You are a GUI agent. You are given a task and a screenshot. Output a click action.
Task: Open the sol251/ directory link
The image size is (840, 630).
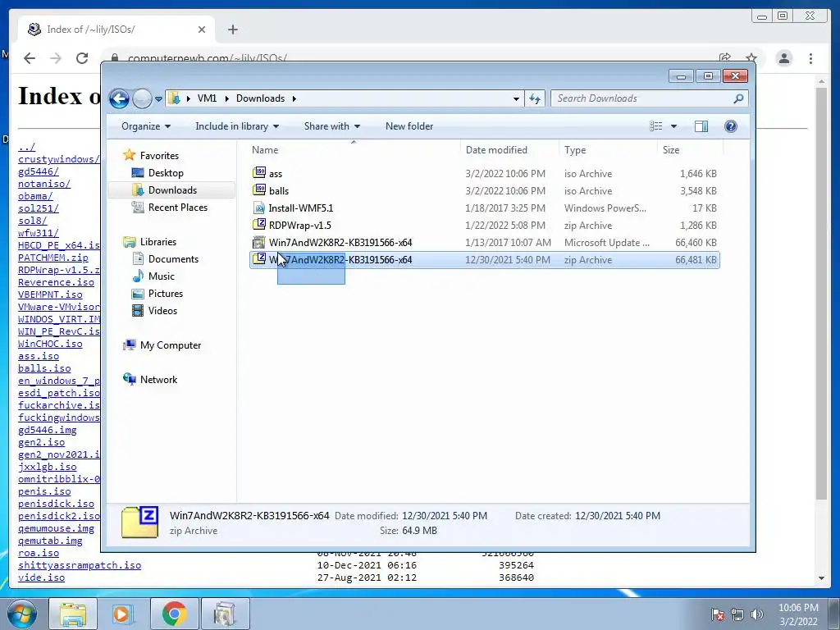[x=38, y=208]
